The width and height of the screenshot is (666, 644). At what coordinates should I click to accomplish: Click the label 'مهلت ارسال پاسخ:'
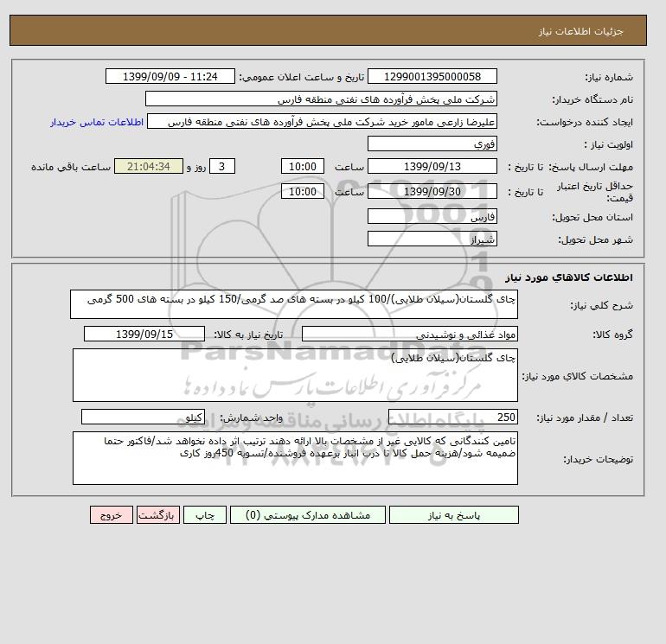(592, 167)
